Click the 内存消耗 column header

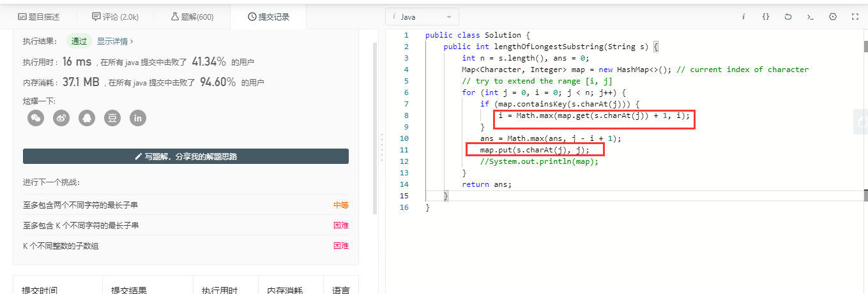[285, 291]
